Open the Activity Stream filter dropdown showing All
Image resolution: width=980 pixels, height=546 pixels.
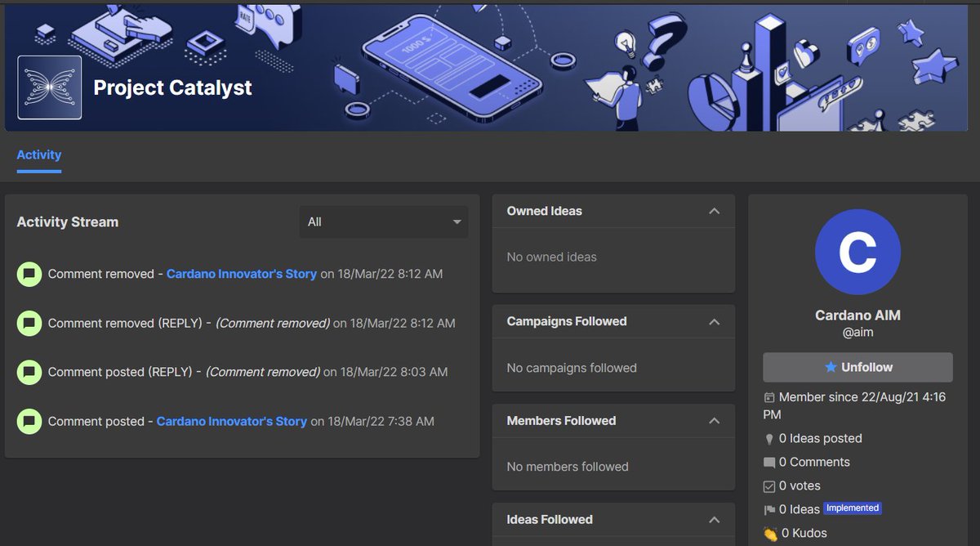click(384, 222)
